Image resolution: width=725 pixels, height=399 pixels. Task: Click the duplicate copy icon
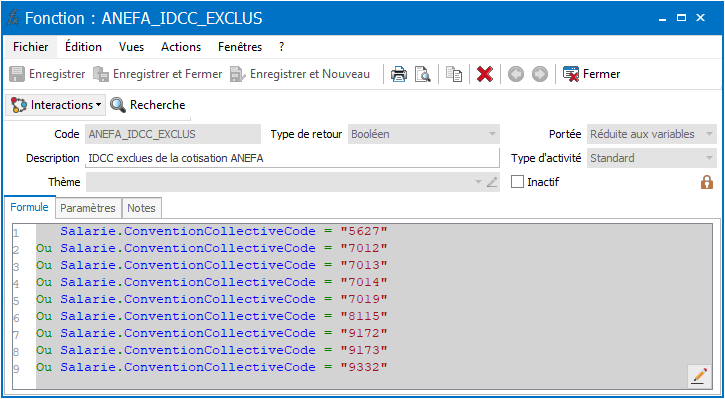point(454,74)
